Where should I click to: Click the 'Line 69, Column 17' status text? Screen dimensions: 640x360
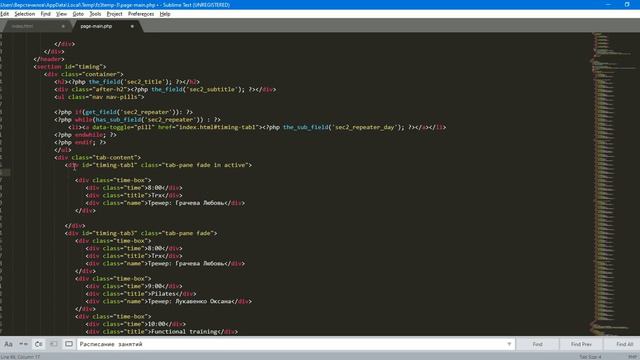(x=20, y=357)
